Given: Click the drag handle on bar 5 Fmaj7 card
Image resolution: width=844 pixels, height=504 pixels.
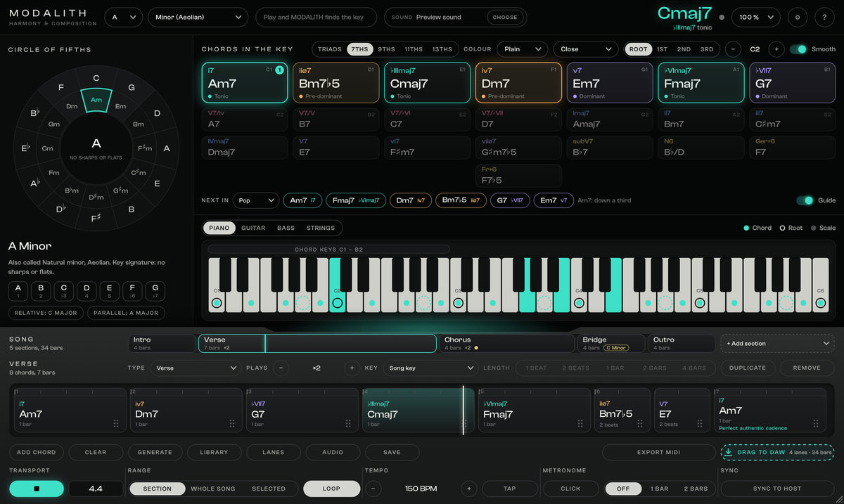Looking at the screenshot, I should point(580,423).
